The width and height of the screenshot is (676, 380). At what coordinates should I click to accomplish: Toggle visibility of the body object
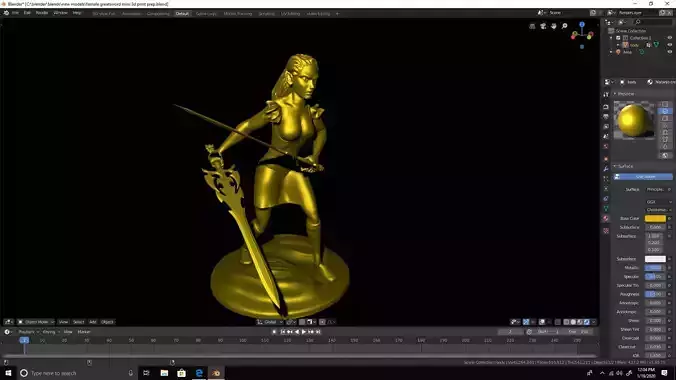point(670,45)
